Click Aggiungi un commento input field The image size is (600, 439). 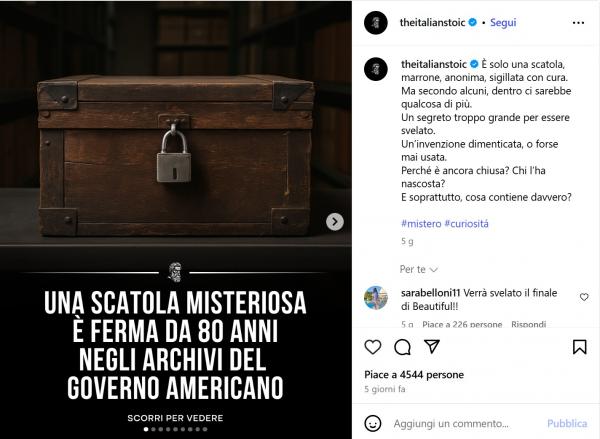(451, 424)
